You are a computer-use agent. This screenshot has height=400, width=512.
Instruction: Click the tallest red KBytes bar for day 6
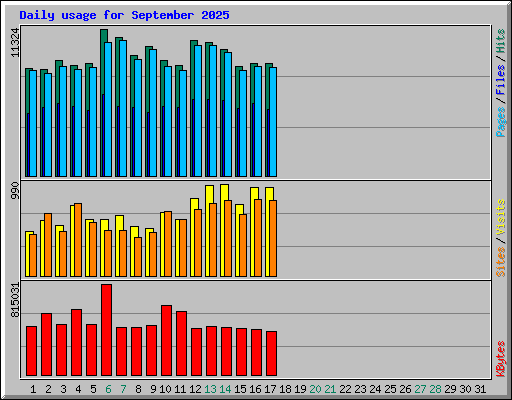pyautogui.click(x=106, y=330)
